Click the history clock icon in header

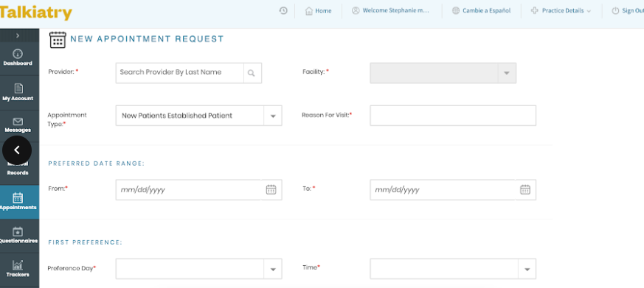click(x=283, y=10)
